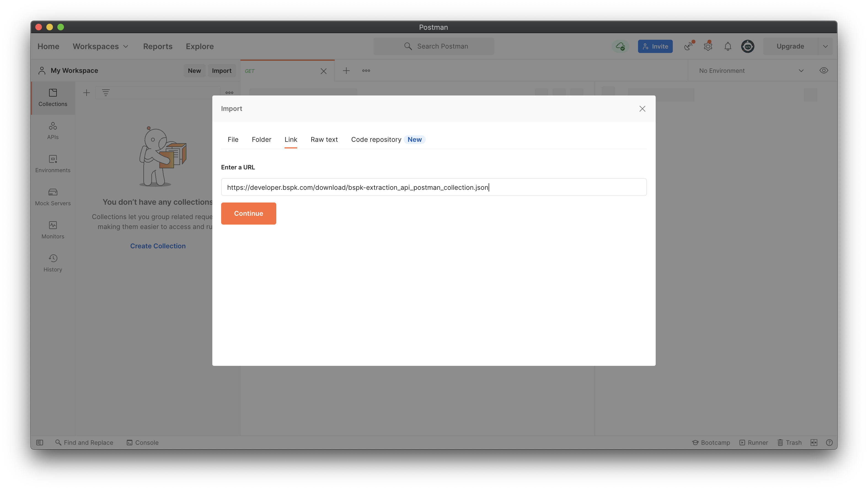Open tab options three-dot menu
The image size is (868, 490).
[366, 70]
